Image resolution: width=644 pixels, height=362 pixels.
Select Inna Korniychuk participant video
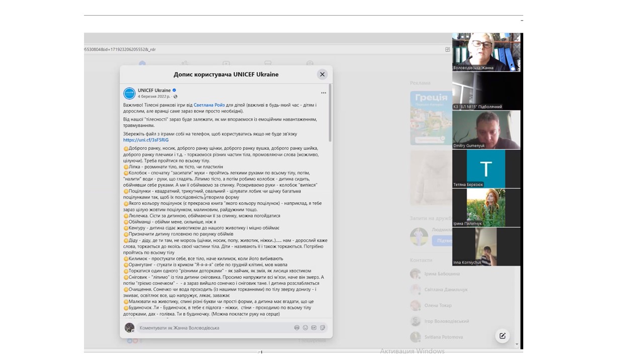tap(486, 247)
